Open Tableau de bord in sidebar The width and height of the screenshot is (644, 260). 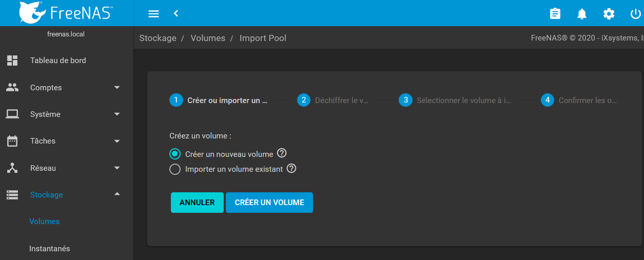pyautogui.click(x=58, y=61)
